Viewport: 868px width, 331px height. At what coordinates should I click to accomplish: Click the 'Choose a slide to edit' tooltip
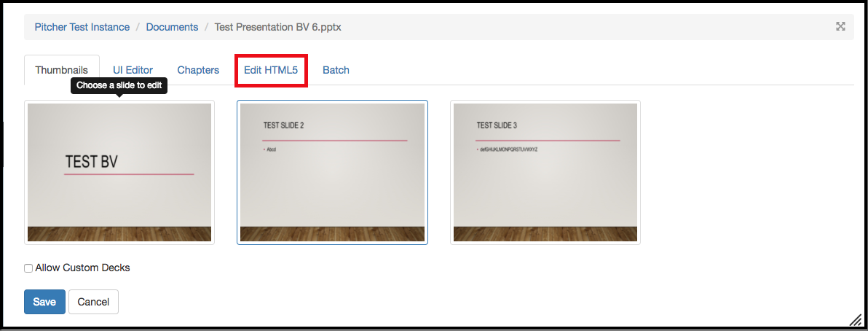tap(119, 86)
